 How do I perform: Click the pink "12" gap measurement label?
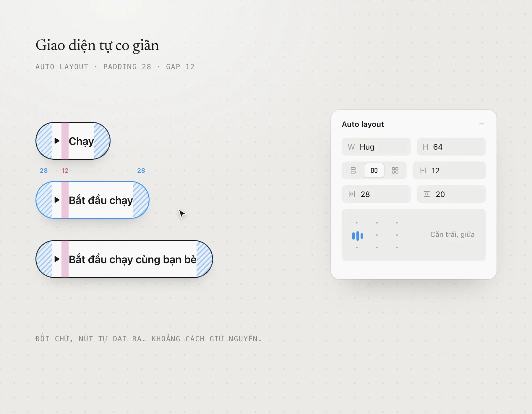click(x=65, y=171)
